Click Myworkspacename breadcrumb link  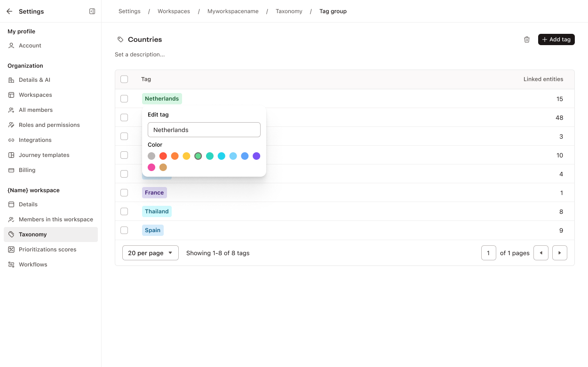point(233,11)
